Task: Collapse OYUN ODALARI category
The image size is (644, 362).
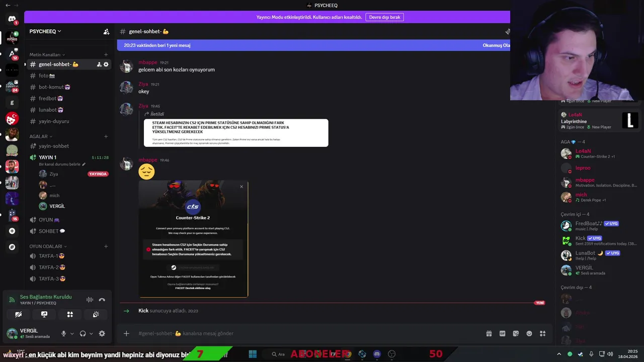Action: [48, 246]
